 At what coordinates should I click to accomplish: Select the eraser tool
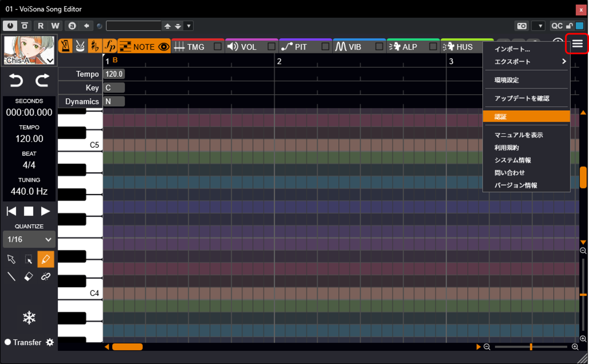(29, 277)
